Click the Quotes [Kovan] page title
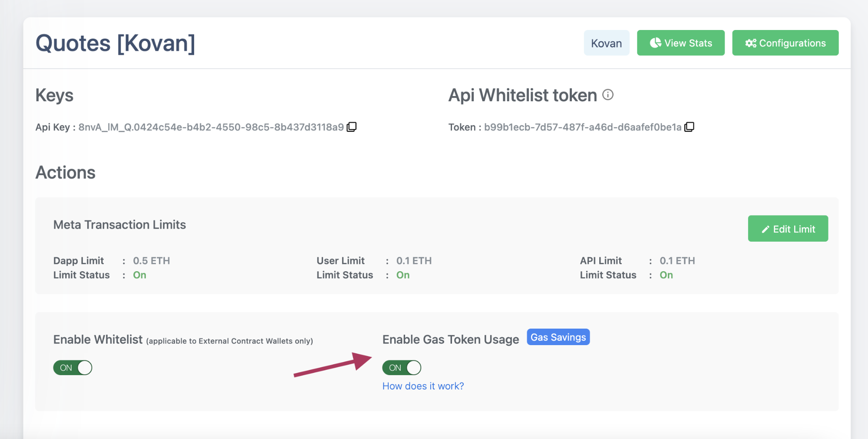The height and width of the screenshot is (439, 868). (115, 43)
